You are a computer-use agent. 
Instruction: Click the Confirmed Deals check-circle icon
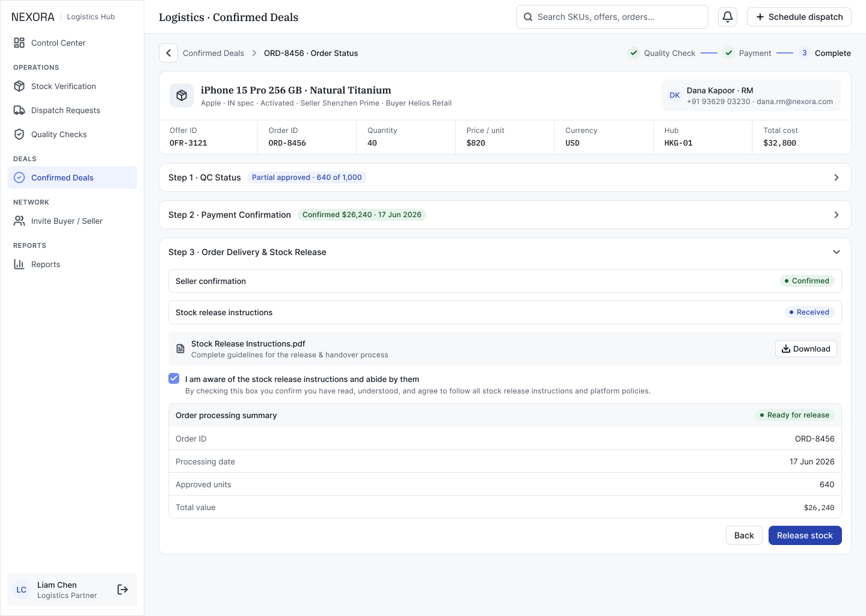tap(19, 177)
